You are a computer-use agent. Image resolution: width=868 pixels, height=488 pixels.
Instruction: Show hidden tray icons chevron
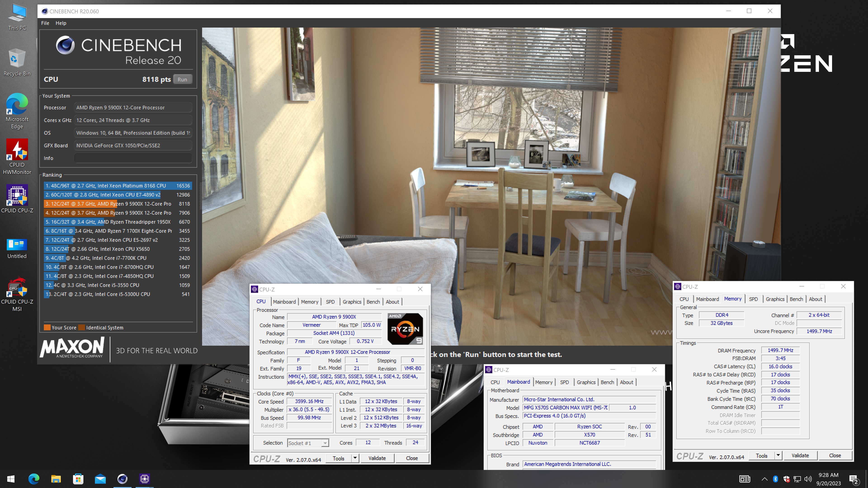[x=764, y=479]
